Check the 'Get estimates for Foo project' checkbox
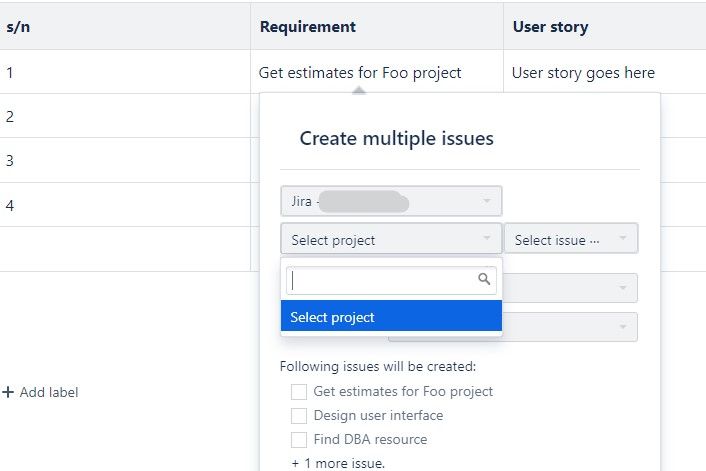 click(x=299, y=392)
